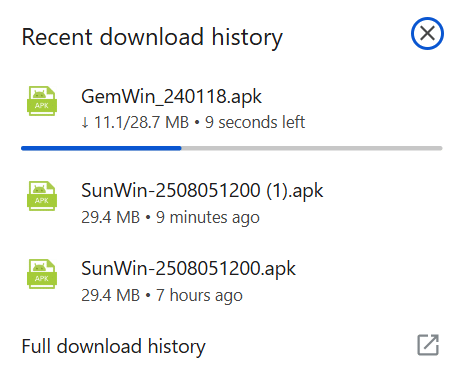The height and width of the screenshot is (369, 449).
Task: Click the GemWin_240118.apk file icon
Action: point(42,101)
